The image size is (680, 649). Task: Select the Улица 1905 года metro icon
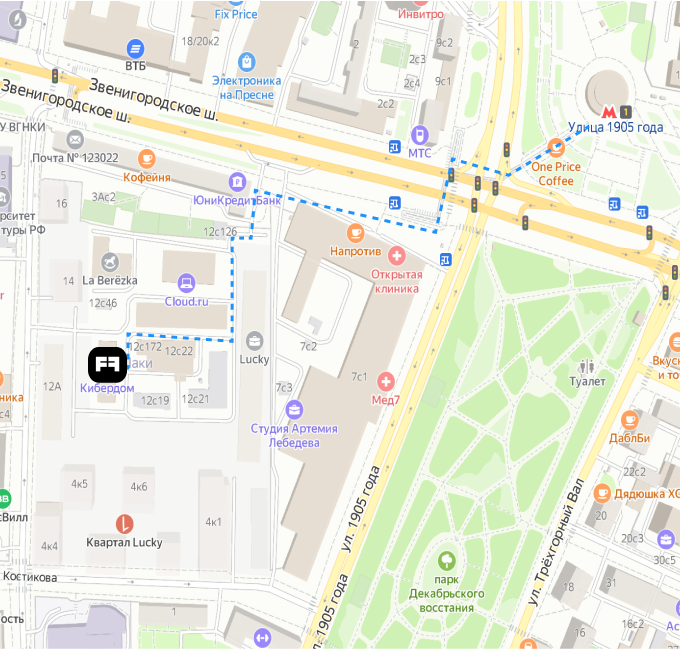coord(608,112)
